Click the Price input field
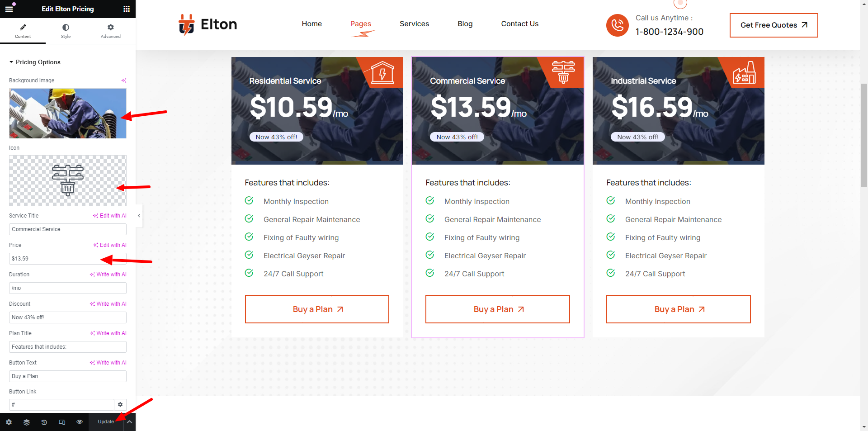The image size is (868, 431). (67, 259)
